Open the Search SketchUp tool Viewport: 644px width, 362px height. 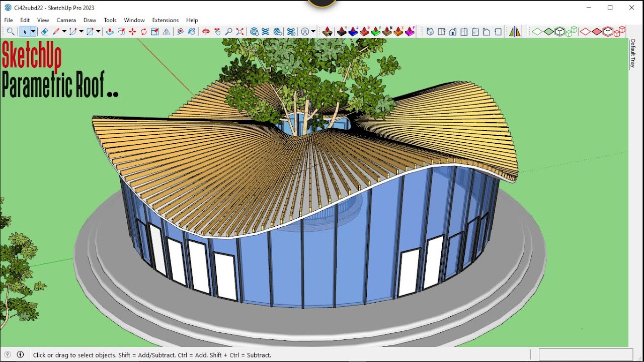coord(11,32)
